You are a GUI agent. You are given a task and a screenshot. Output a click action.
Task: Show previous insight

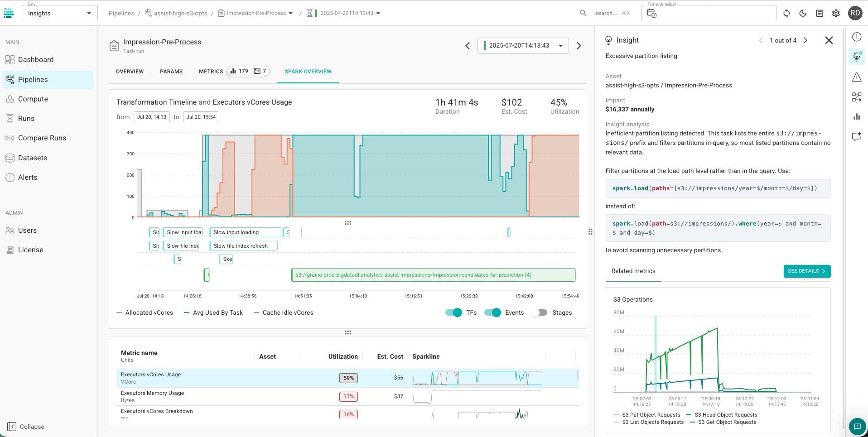761,40
